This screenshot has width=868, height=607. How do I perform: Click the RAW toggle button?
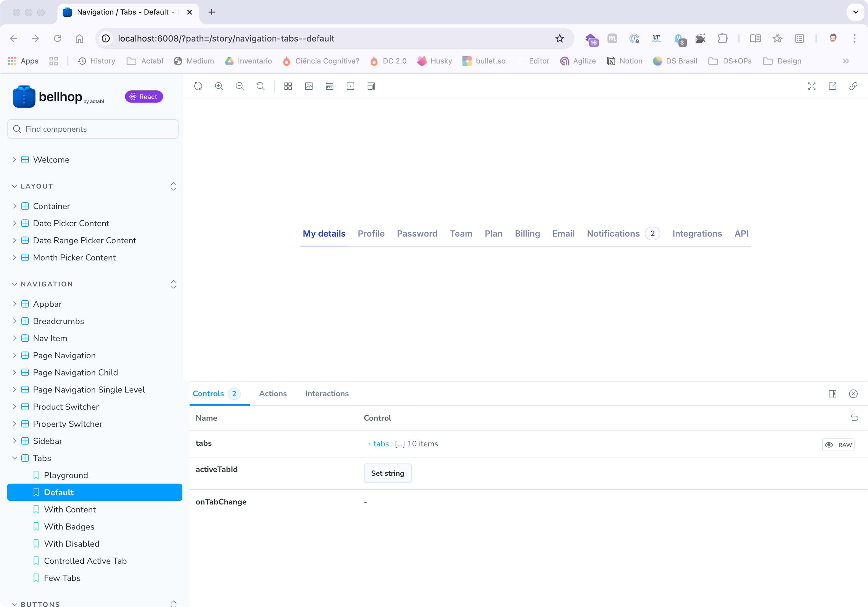(x=838, y=445)
